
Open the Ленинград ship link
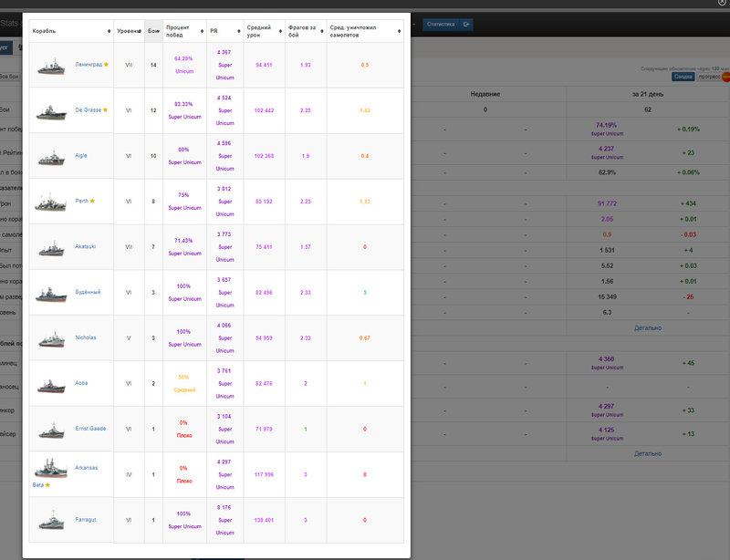coord(89,65)
